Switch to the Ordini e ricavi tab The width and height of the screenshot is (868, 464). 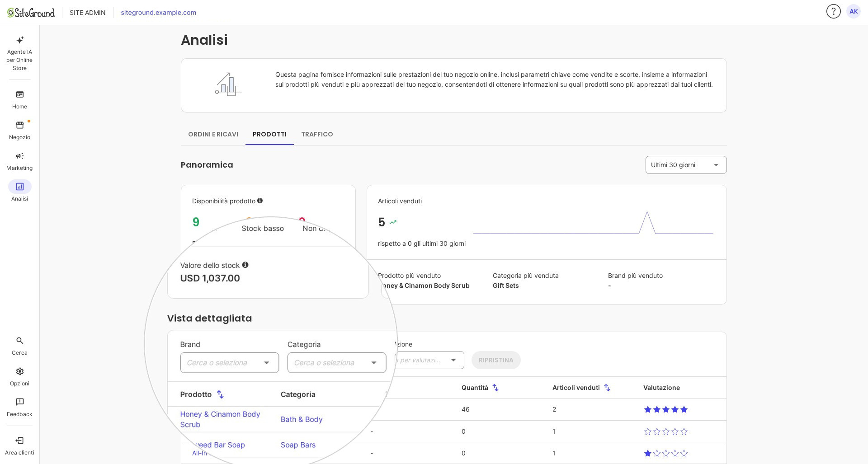[213, 134]
